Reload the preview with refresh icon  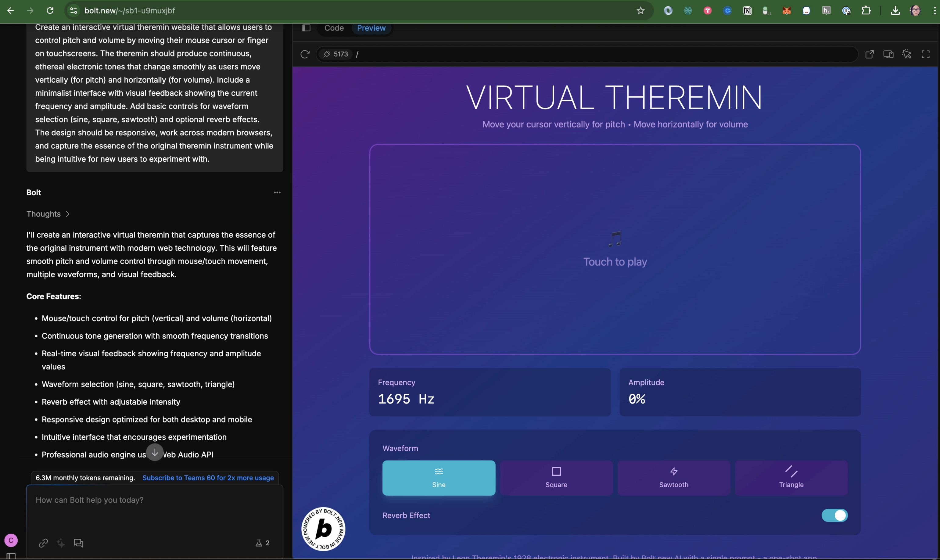305,54
